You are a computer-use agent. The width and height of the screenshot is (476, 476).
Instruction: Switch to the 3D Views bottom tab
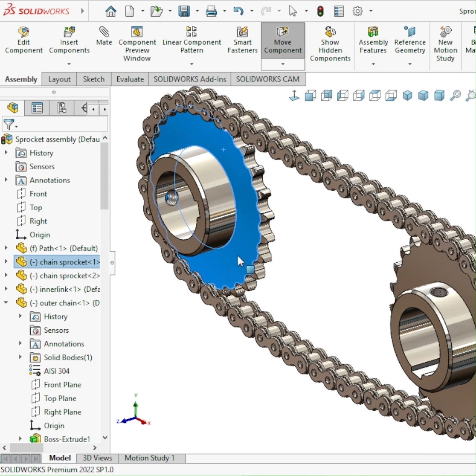[97, 458]
